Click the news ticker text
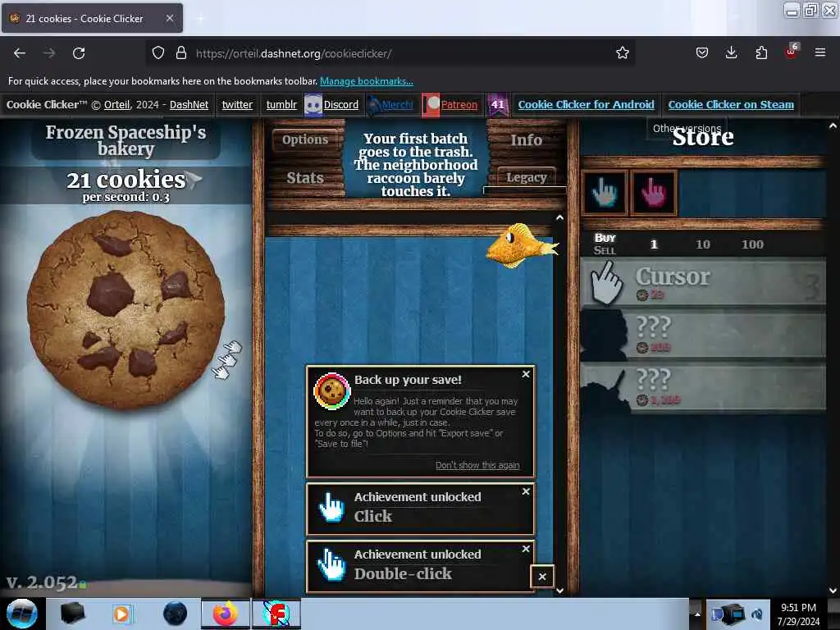 click(416, 165)
